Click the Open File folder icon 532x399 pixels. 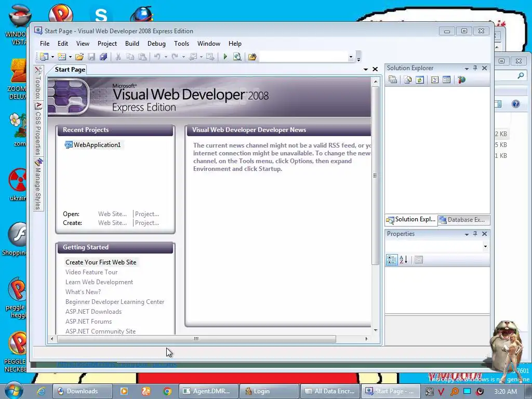(x=79, y=57)
